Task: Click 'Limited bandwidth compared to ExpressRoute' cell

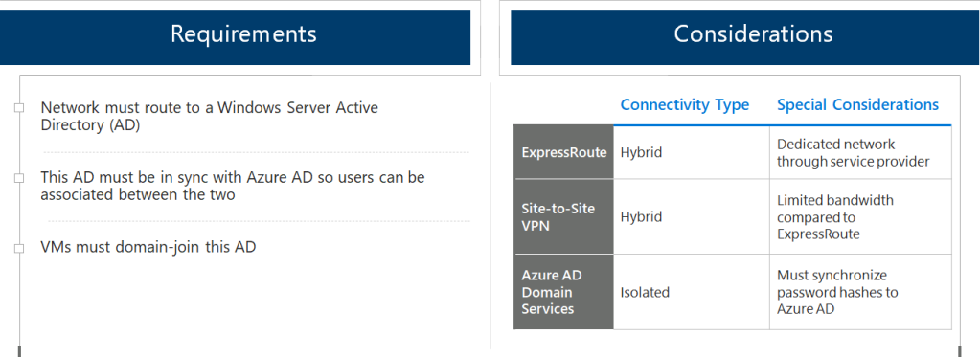Action: [x=860, y=216]
